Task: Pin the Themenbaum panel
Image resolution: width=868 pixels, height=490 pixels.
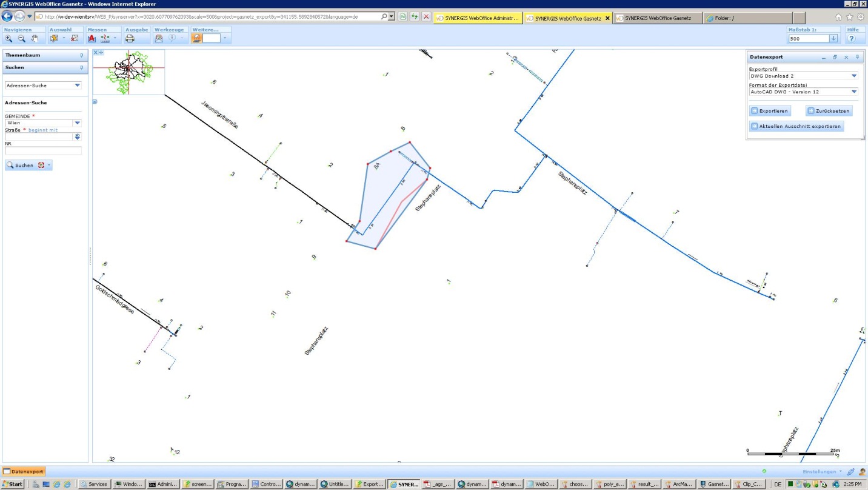Action: coord(82,55)
